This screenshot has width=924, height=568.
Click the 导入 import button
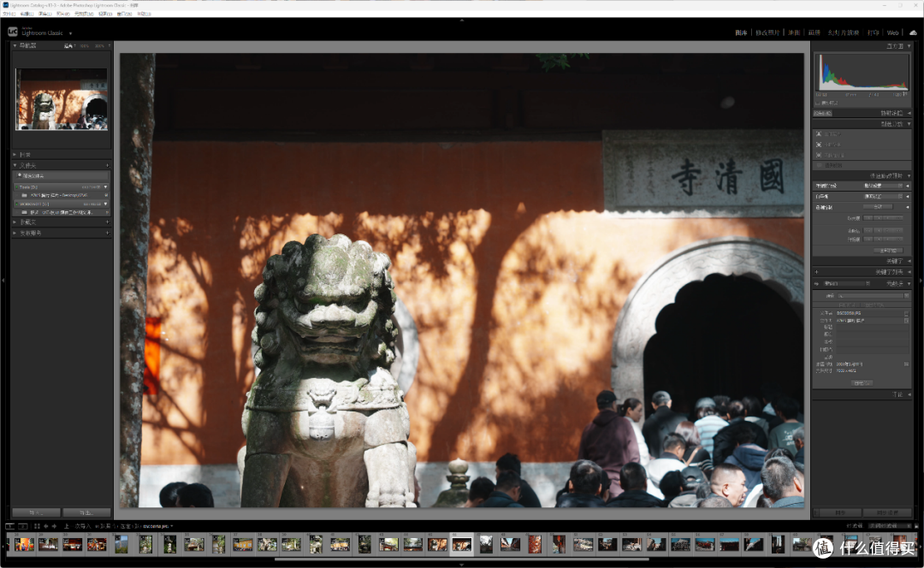pyautogui.click(x=37, y=512)
